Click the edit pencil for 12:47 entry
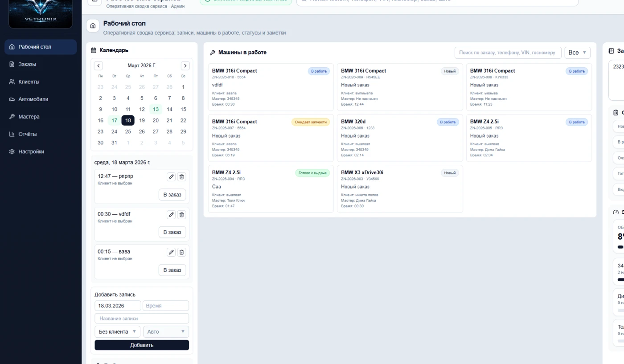Image resolution: width=624 pixels, height=364 pixels. (x=171, y=177)
